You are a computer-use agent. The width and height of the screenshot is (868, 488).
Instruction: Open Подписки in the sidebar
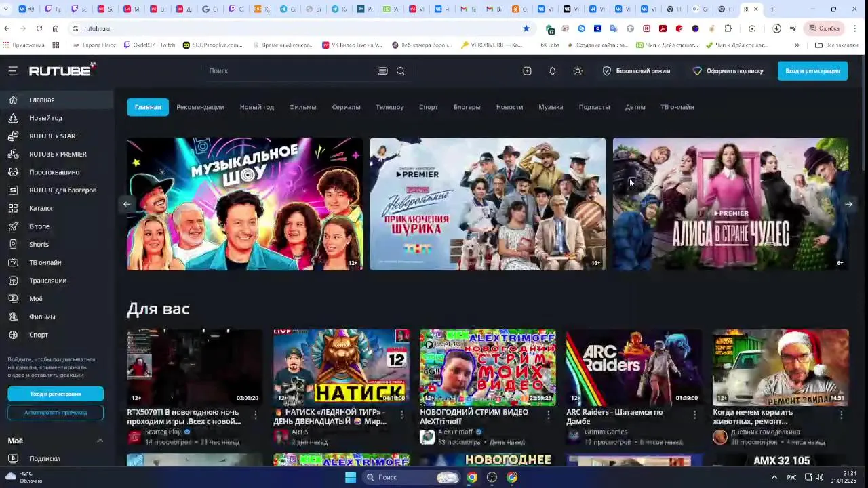pos(57,458)
